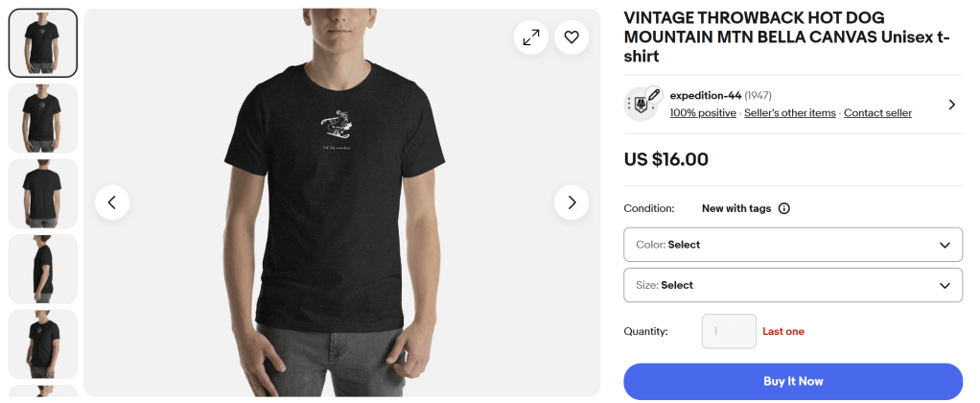Select the second thumbnail image
The width and height of the screenshot is (980, 403).
[x=43, y=118]
